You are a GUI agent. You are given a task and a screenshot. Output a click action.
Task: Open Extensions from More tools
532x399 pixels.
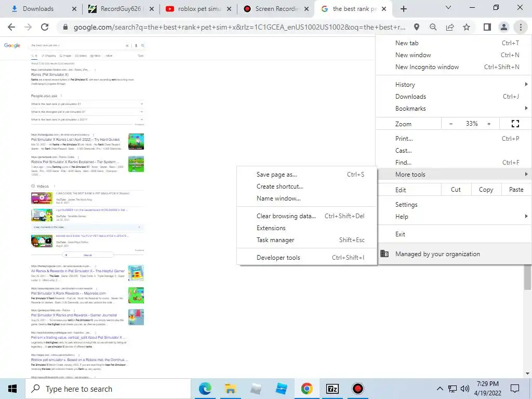click(307, 228)
